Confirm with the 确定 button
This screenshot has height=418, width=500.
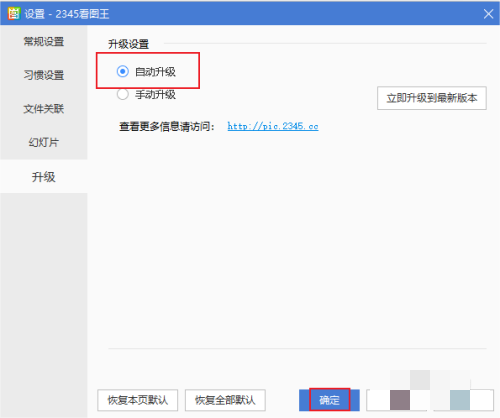[x=329, y=400]
